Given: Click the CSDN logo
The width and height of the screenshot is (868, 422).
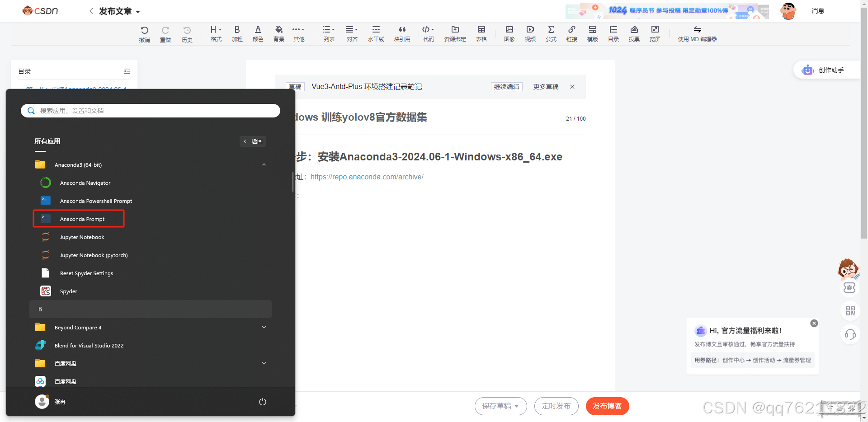Looking at the screenshot, I should point(40,10).
